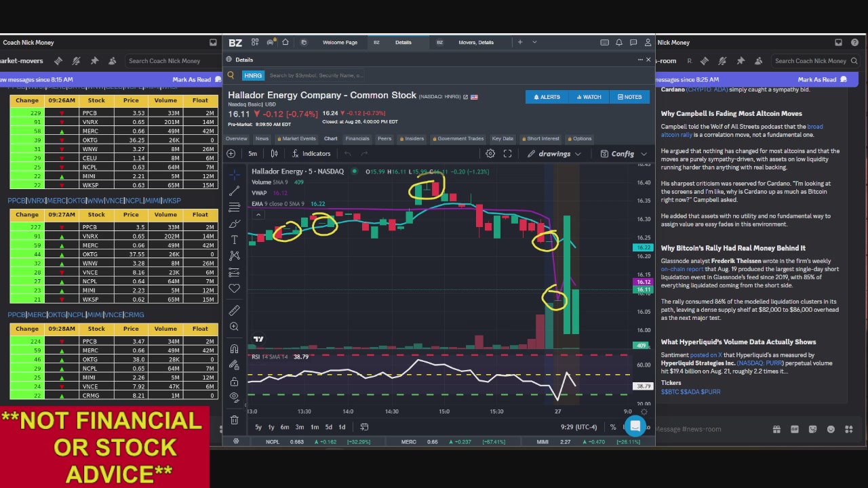Switch to the Key Data tab
This screenshot has height=488, width=868.
click(x=501, y=138)
